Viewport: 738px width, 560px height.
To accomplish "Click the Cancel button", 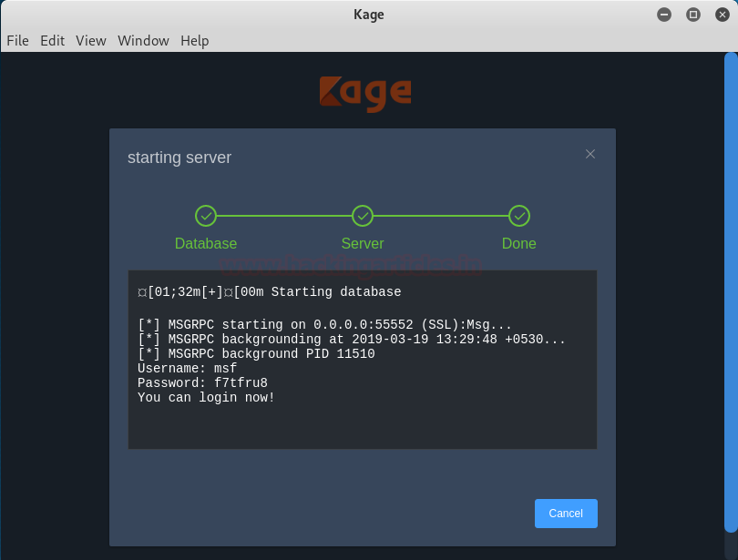I will coord(566,514).
